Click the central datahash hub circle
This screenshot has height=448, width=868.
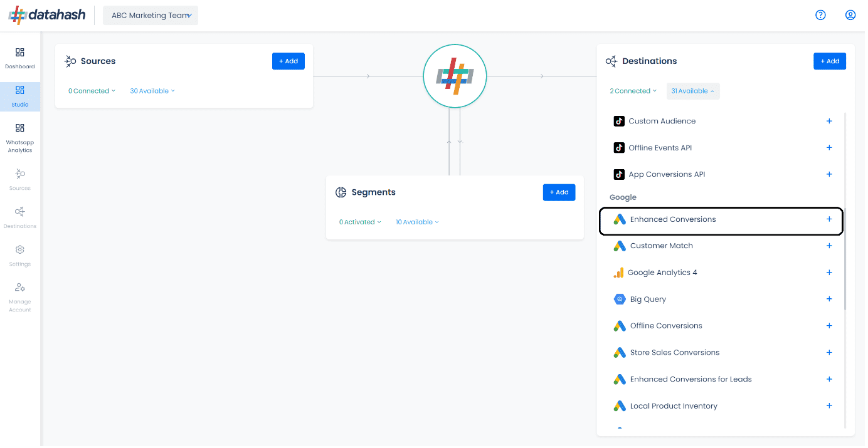[x=455, y=76]
